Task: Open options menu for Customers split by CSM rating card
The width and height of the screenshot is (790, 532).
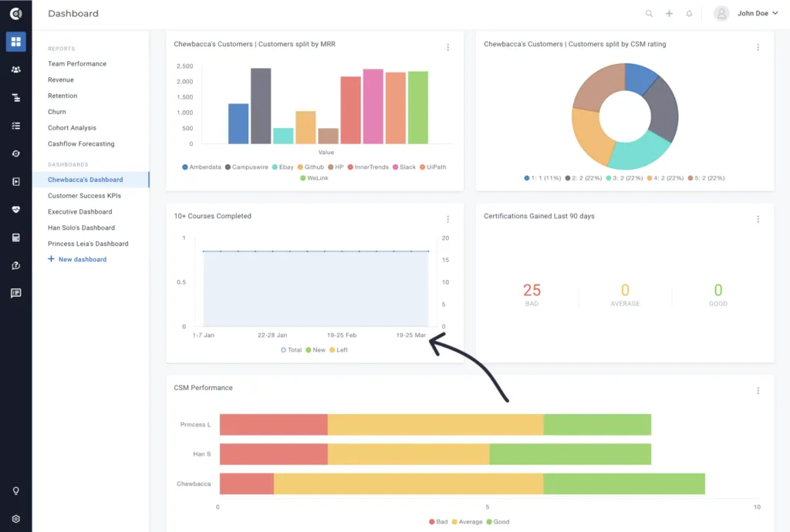Action: (758, 47)
